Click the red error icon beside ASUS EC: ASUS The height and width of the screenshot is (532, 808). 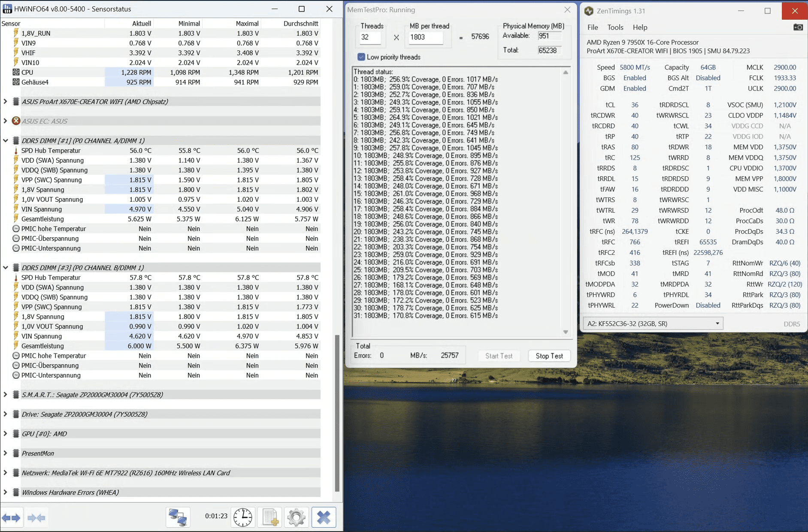click(16, 121)
